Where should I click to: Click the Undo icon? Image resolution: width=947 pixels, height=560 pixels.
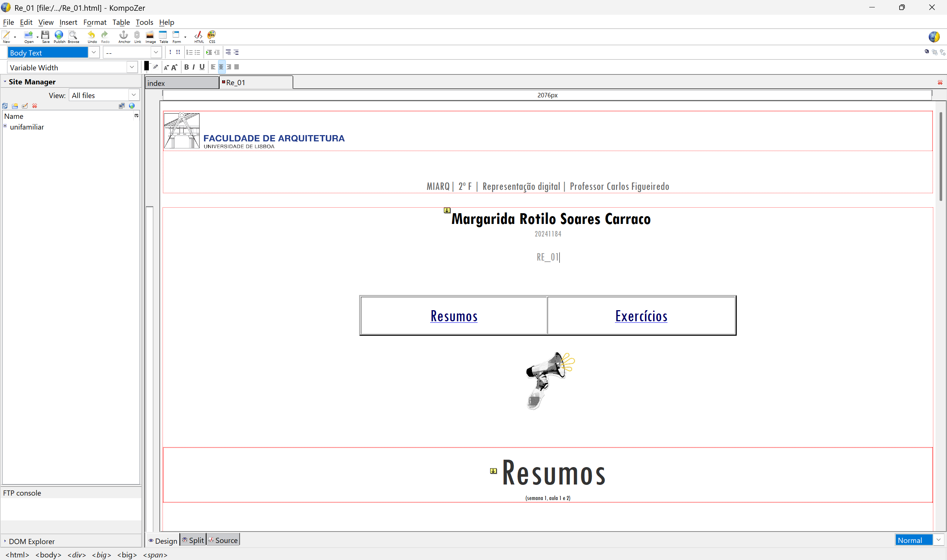(92, 36)
